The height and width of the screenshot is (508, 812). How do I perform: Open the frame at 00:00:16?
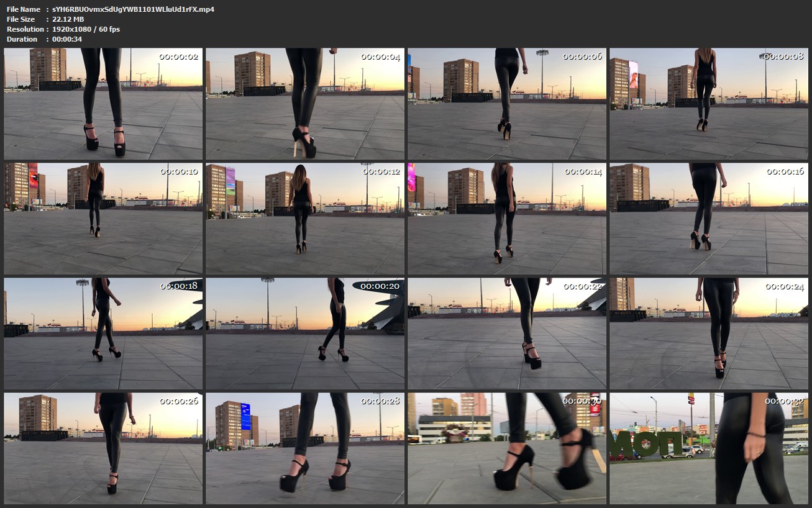(709, 219)
